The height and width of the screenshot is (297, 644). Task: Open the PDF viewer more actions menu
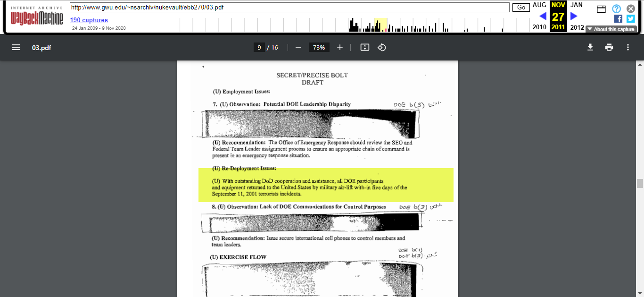click(628, 47)
